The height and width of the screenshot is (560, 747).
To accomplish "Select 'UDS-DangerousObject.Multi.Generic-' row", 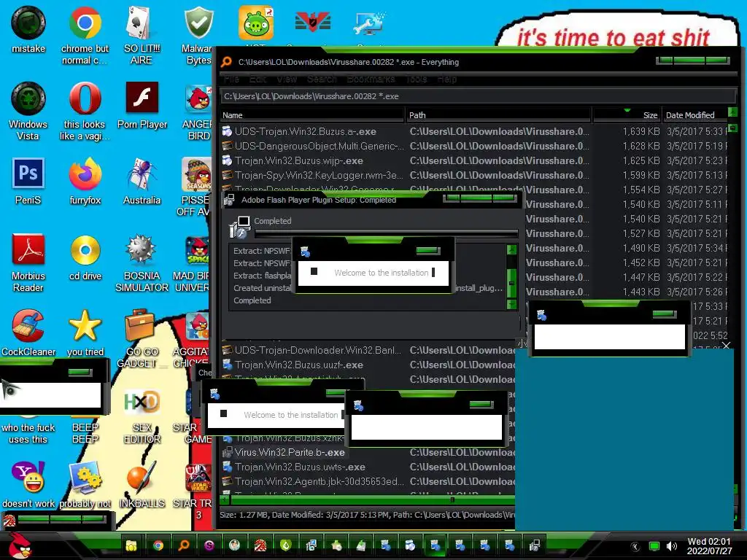I will 474,146.
